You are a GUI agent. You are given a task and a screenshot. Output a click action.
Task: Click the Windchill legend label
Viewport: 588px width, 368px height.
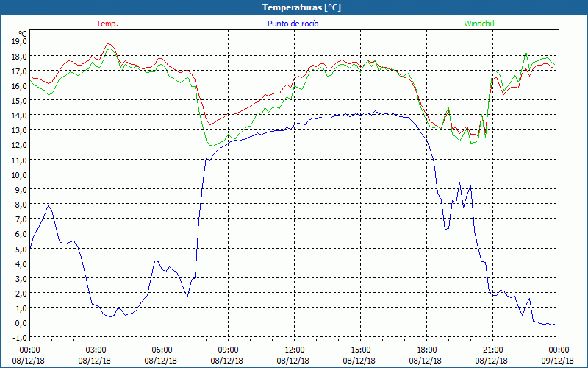tap(479, 24)
